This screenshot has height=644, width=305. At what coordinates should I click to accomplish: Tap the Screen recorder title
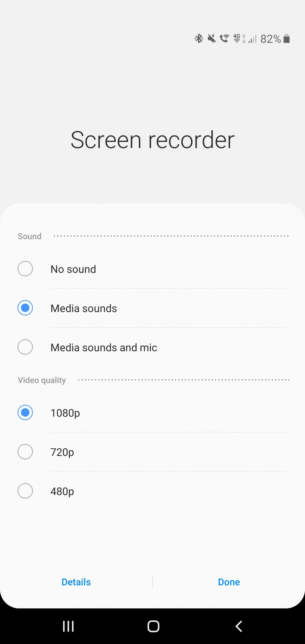tap(152, 140)
